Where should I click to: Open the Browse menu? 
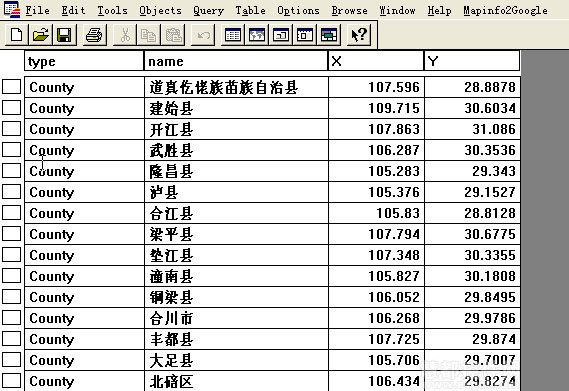349,11
